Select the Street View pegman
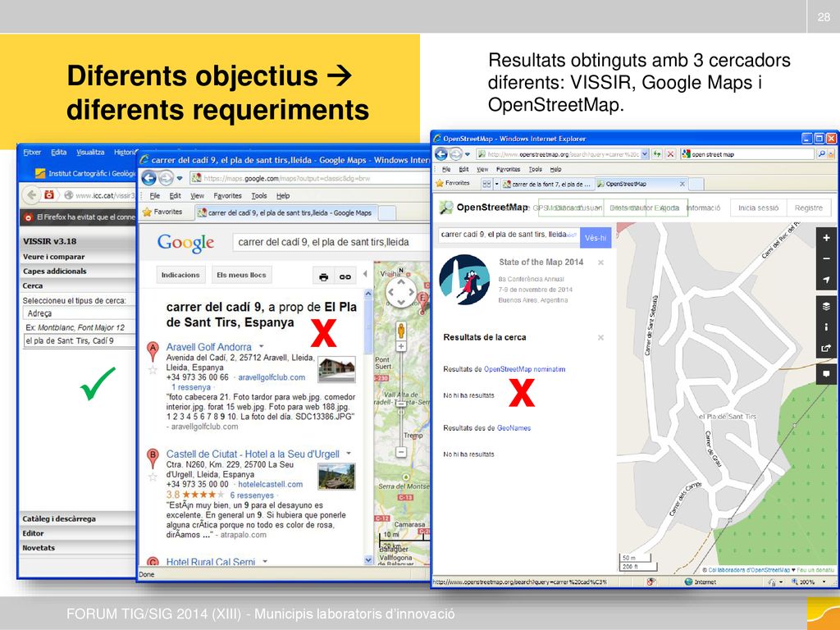 pos(400,331)
